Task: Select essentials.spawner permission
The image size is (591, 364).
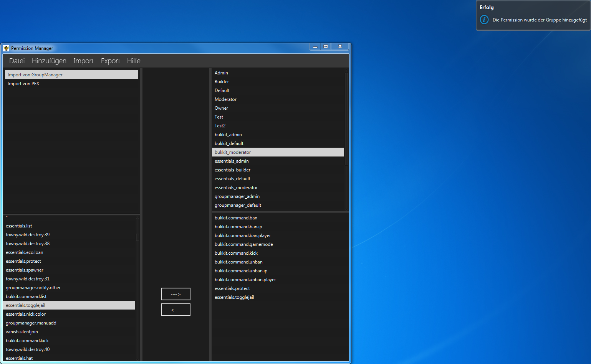Action: tap(69, 270)
